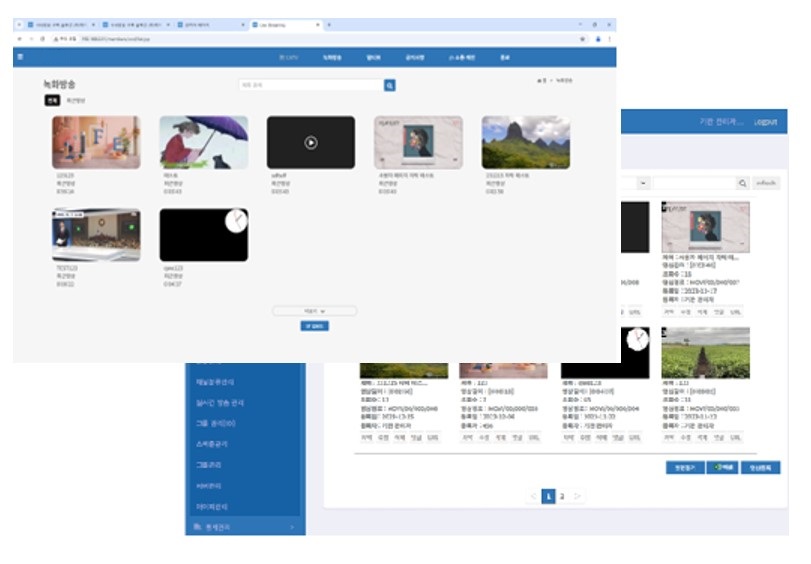The width and height of the screenshot is (811, 564).
Task: Open the girl with purple umbrella thumbnail
Action: [x=204, y=142]
